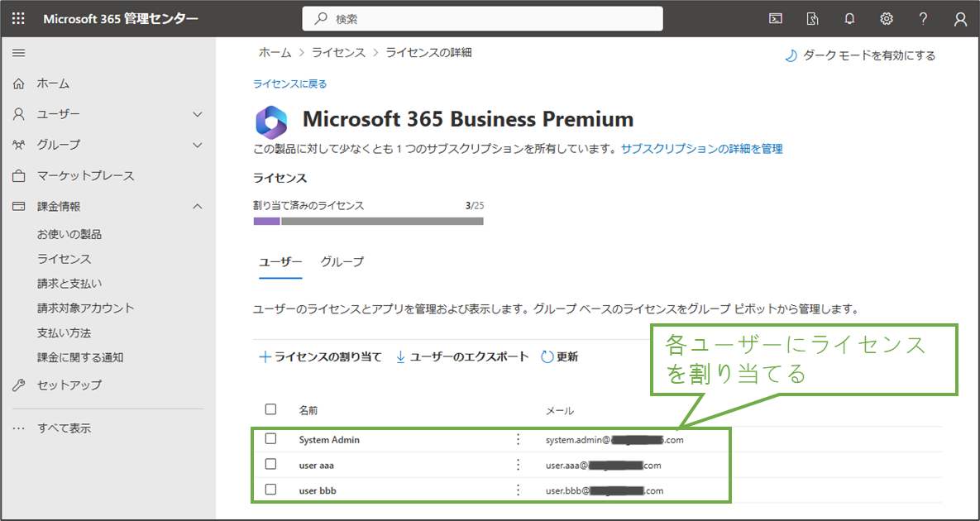Image resolution: width=980 pixels, height=521 pixels.
Task: Click the ellipsis icon next to すべて表示
Action: (x=19, y=429)
